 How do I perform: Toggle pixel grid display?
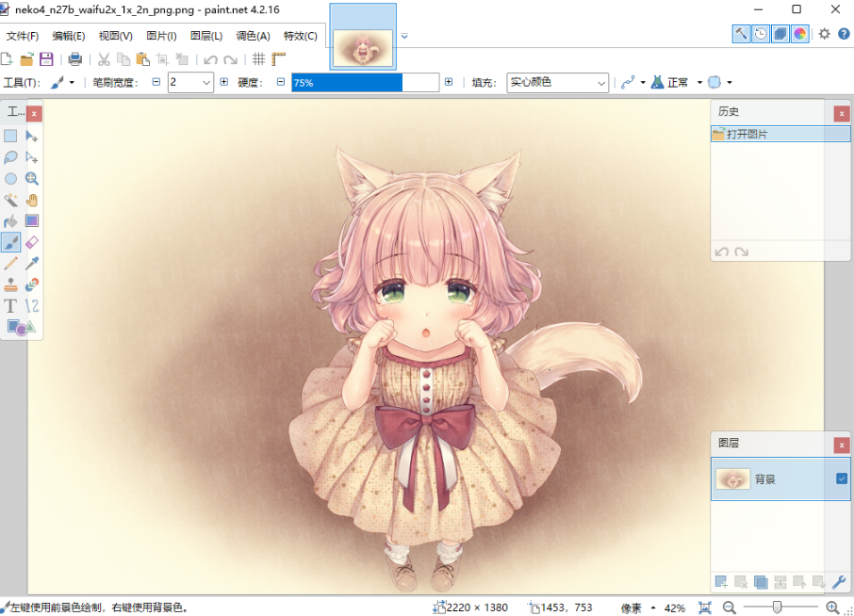tap(258, 59)
